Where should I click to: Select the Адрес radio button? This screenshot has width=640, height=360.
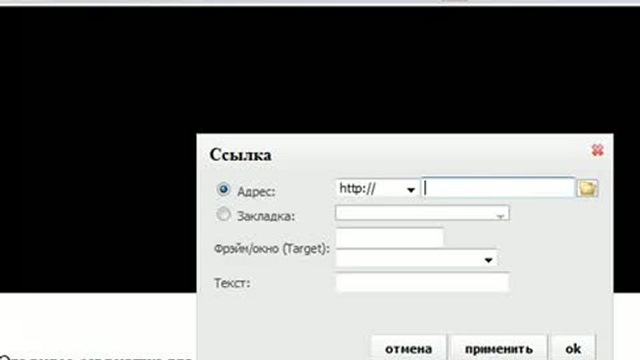point(223,189)
